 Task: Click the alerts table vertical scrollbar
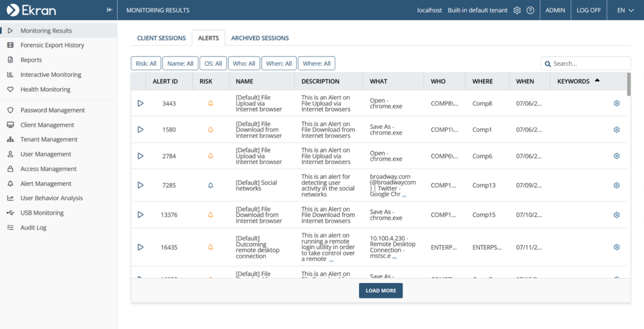(x=629, y=85)
